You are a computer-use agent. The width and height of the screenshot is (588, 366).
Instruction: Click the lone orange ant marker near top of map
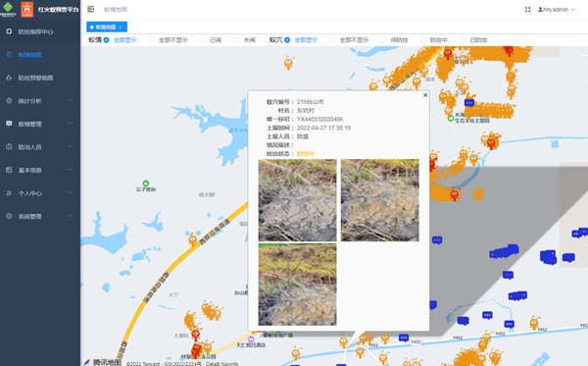pyautogui.click(x=288, y=63)
